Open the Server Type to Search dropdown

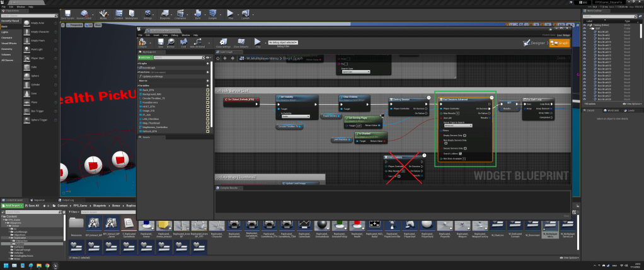pos(457,126)
